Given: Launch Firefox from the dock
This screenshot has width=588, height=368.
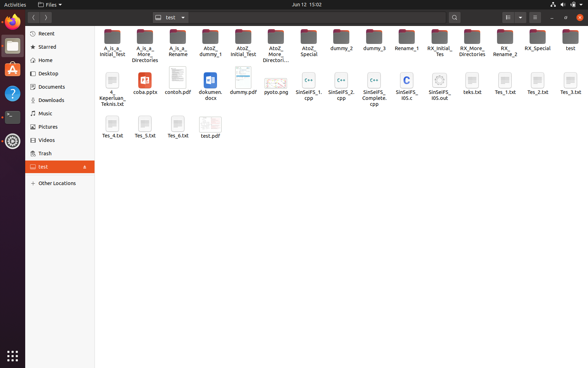Looking at the screenshot, I should pyautogui.click(x=12, y=22).
